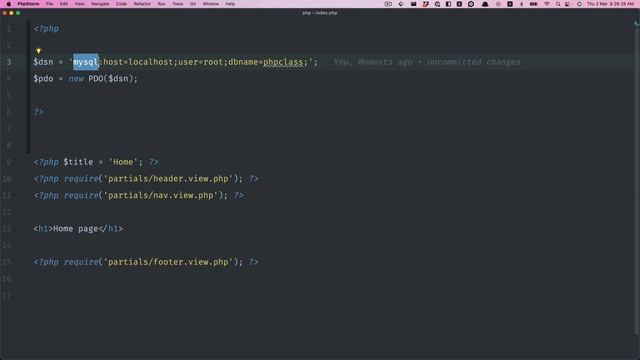Click the red close window button

pos(4,13)
